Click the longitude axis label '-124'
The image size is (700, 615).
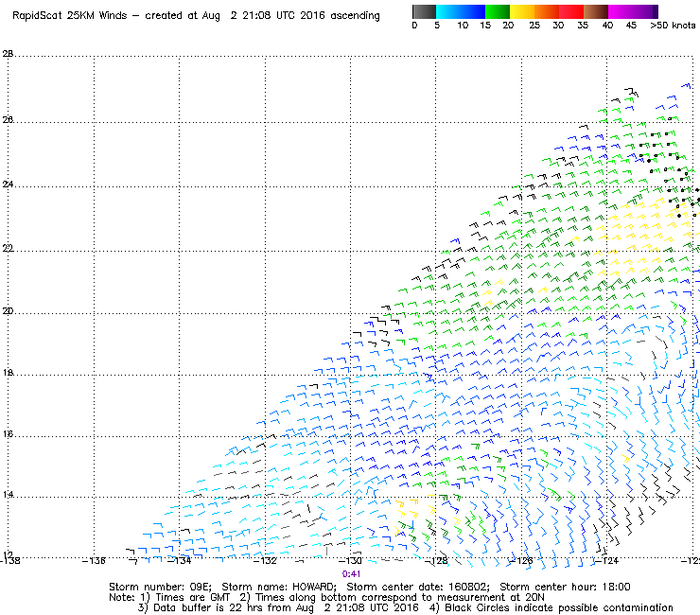(x=606, y=560)
